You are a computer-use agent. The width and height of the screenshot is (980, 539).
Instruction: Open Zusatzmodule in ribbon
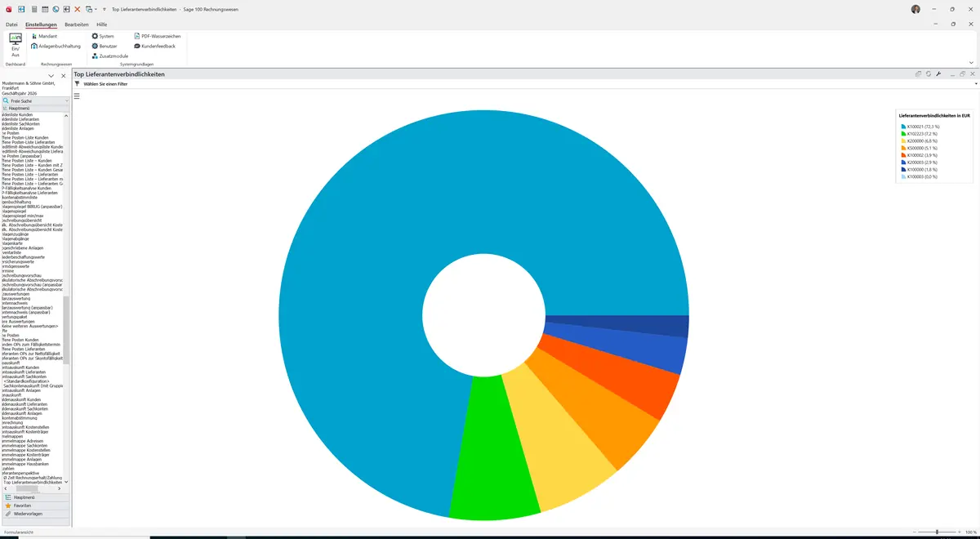pos(110,56)
